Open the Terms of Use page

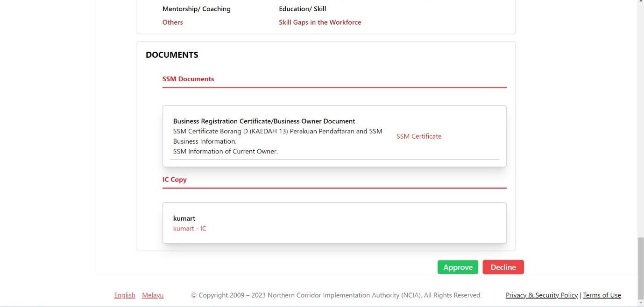[x=602, y=295]
